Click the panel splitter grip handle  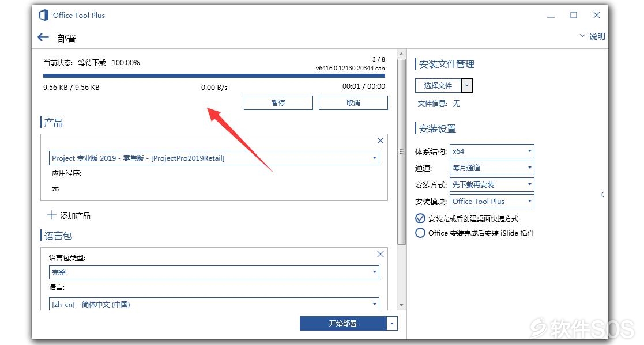click(401, 151)
